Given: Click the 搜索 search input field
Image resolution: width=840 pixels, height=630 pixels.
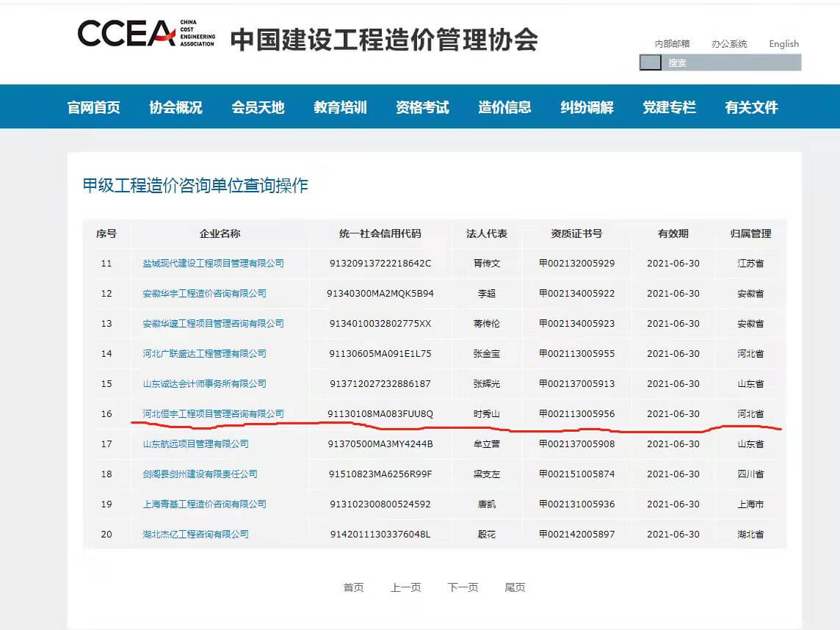Looking at the screenshot, I should (731, 62).
